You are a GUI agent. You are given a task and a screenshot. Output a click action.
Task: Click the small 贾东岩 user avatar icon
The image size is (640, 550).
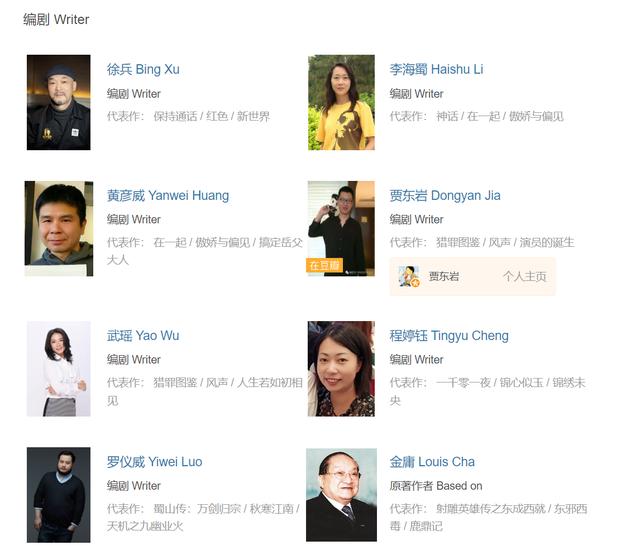coord(409,276)
